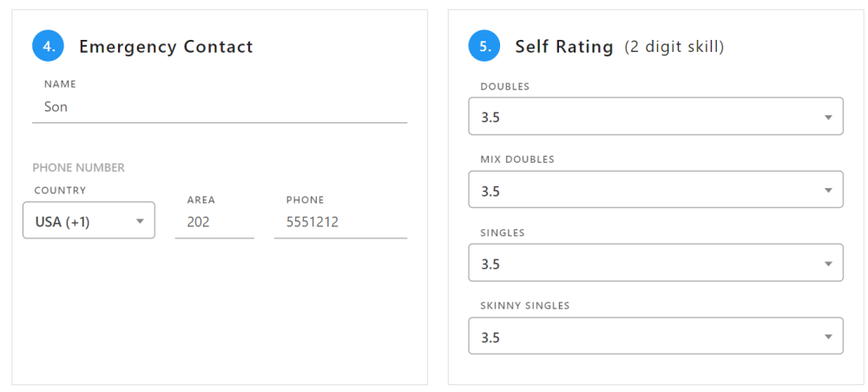This screenshot has width=868, height=392.
Task: Click the Mix Doubles dropdown arrow icon
Action: pyautogui.click(x=828, y=190)
